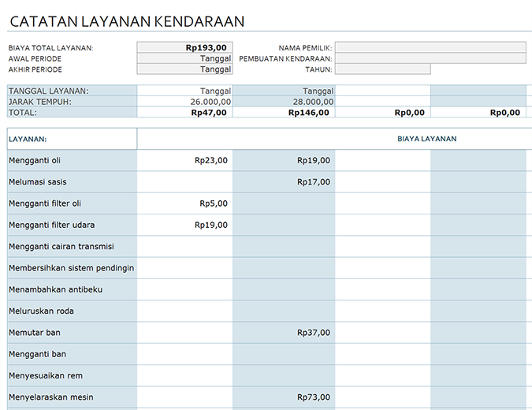Select the Mengganti cairan transmisi row label
Viewport: 532px width, 410px height.
point(72,247)
